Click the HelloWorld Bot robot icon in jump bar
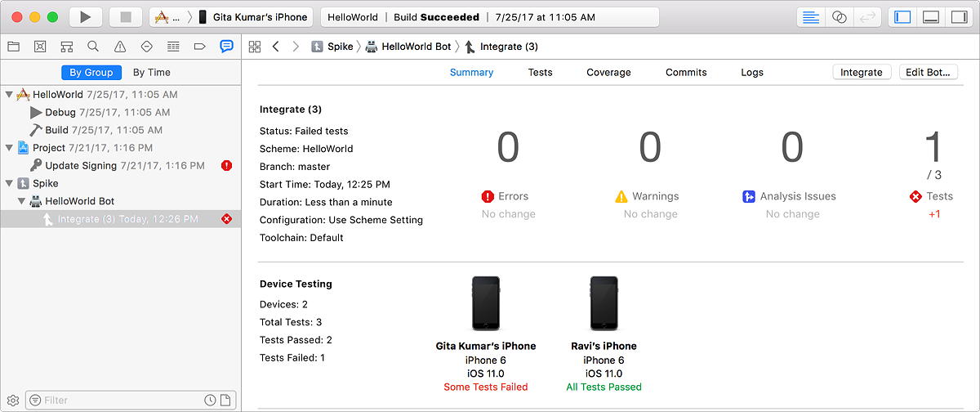This screenshot has height=412, width=980. click(x=372, y=47)
